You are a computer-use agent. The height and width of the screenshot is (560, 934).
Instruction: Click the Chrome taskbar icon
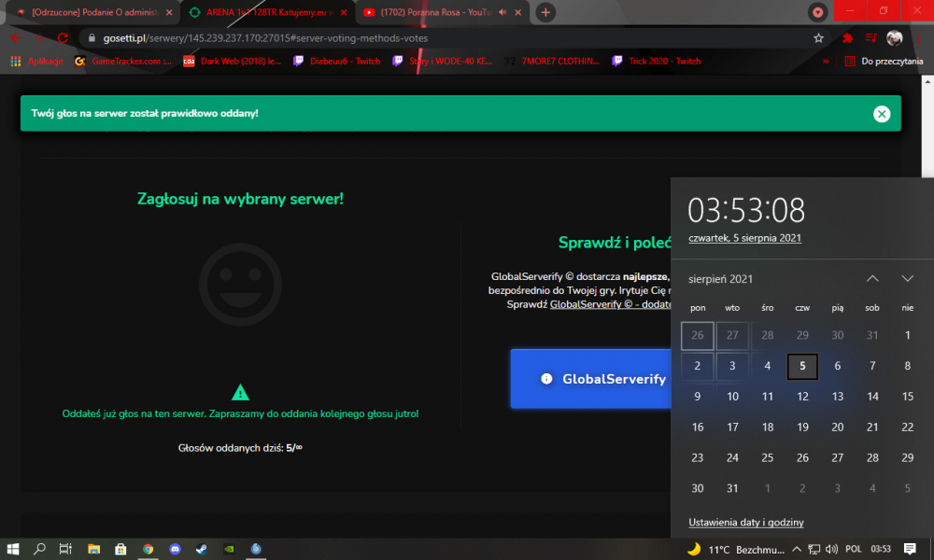pos(148,549)
